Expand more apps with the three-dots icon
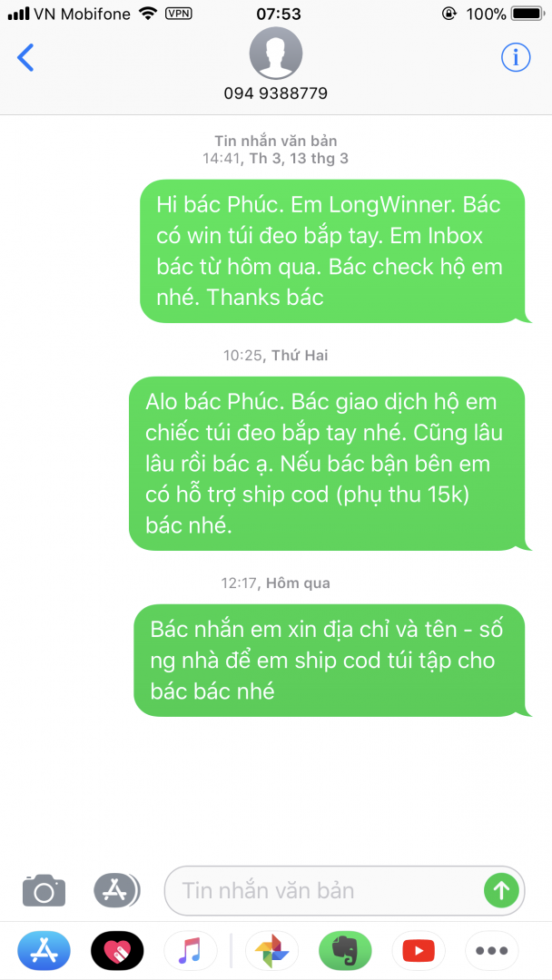This screenshot has width=552, height=980. 491,951
